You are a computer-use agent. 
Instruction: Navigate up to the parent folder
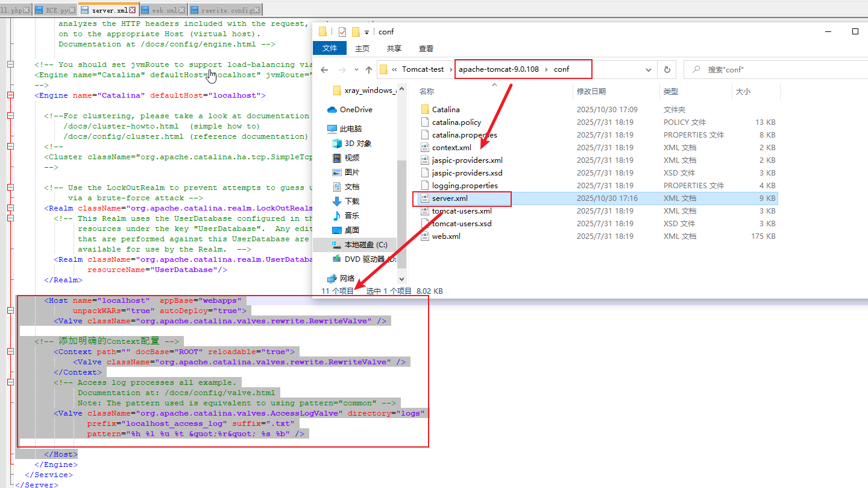(x=369, y=69)
